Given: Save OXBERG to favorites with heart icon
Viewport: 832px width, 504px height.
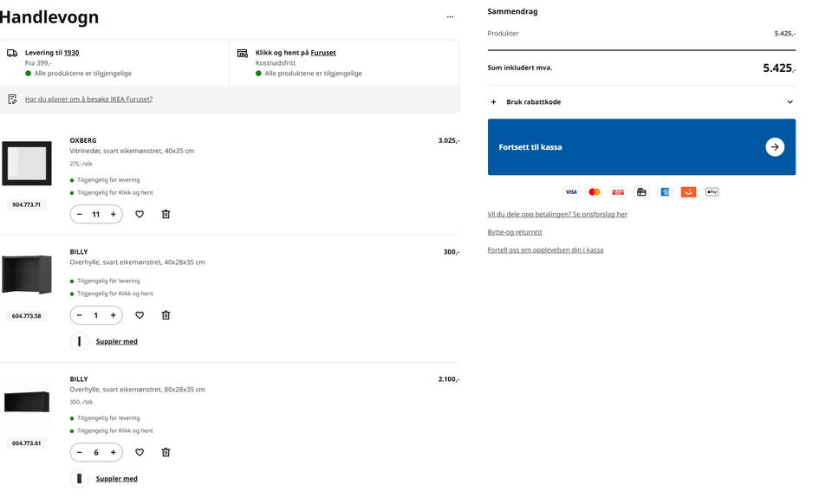Looking at the screenshot, I should 140,214.
